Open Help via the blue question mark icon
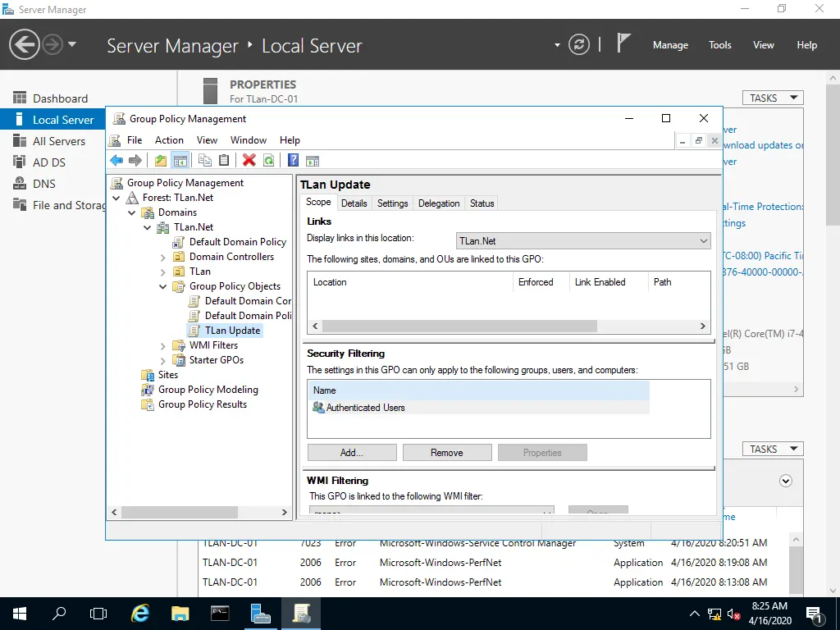Image resolution: width=840 pixels, height=630 pixels. pos(293,160)
